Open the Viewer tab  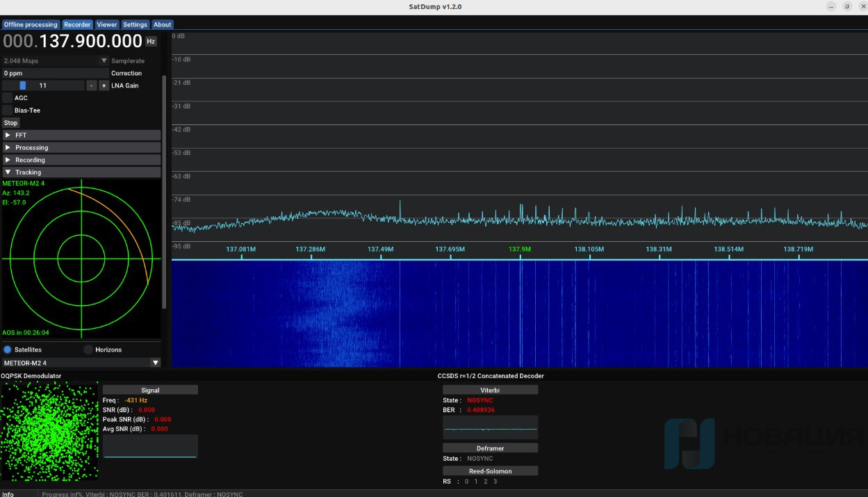pos(106,24)
